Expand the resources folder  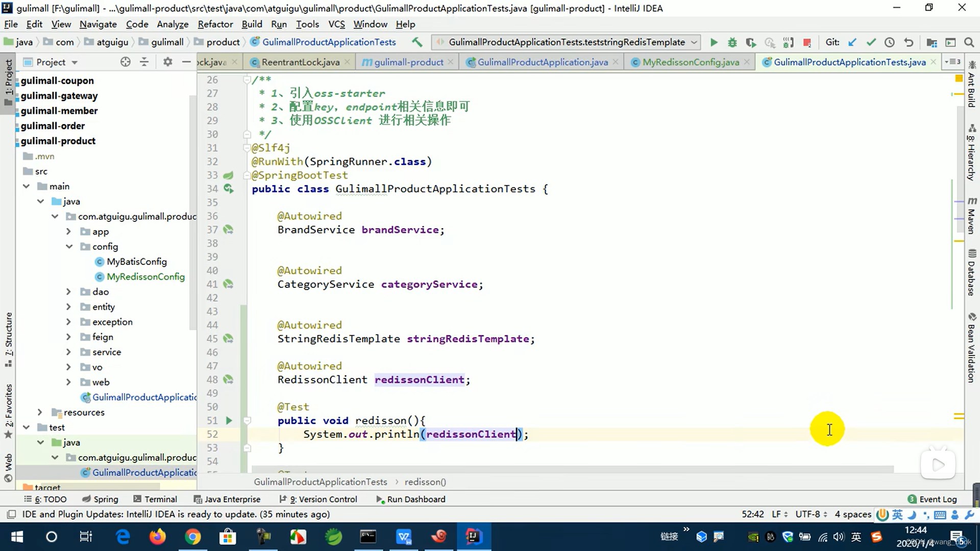click(40, 412)
